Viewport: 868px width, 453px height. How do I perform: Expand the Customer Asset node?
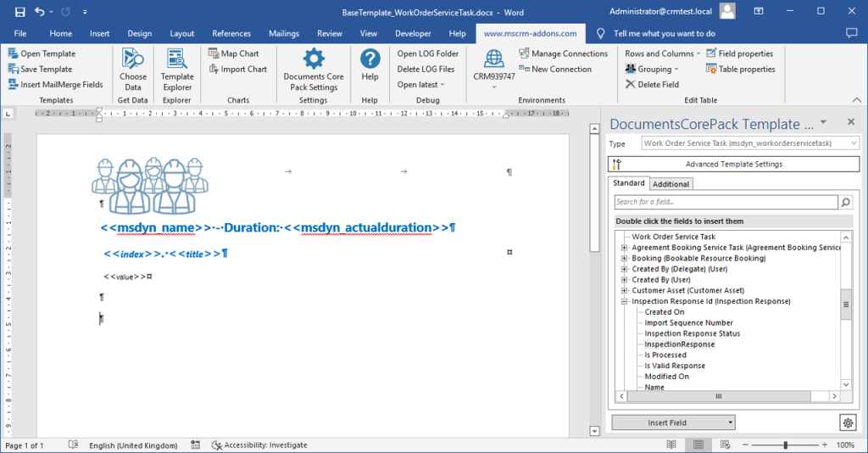624,290
